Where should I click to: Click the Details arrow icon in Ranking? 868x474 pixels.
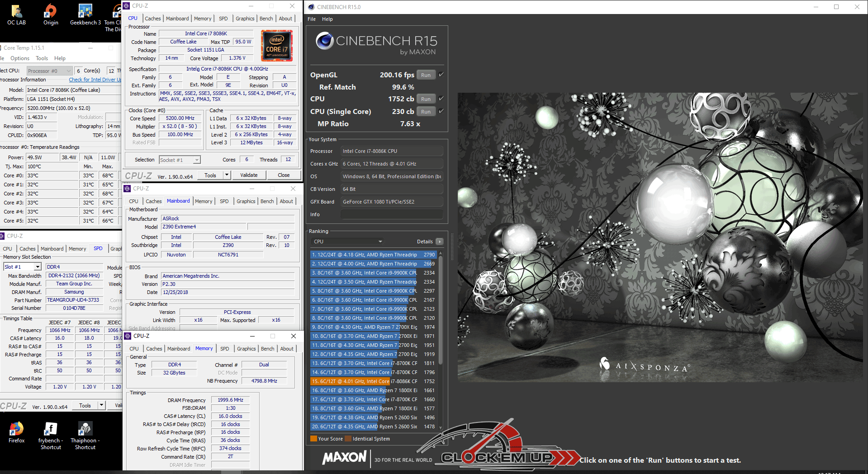[439, 242]
